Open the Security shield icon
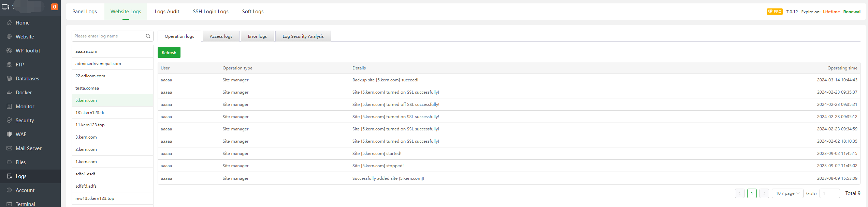 point(9,121)
